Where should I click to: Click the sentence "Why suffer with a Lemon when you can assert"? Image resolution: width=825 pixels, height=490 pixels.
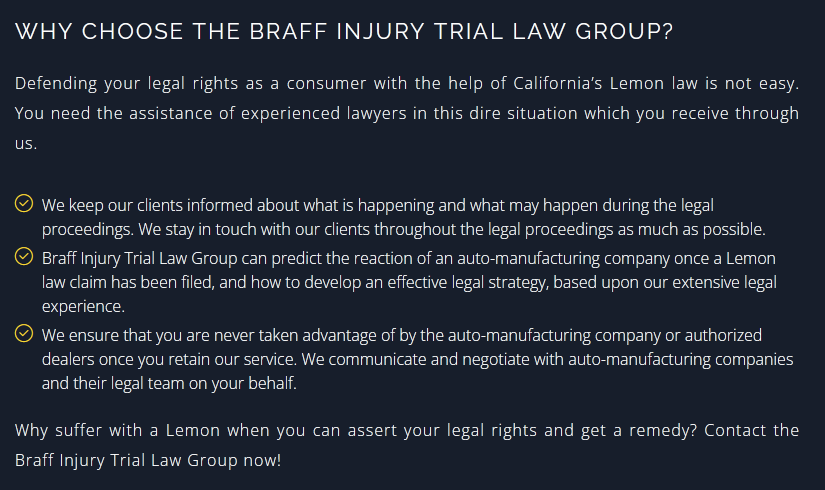coord(356,431)
